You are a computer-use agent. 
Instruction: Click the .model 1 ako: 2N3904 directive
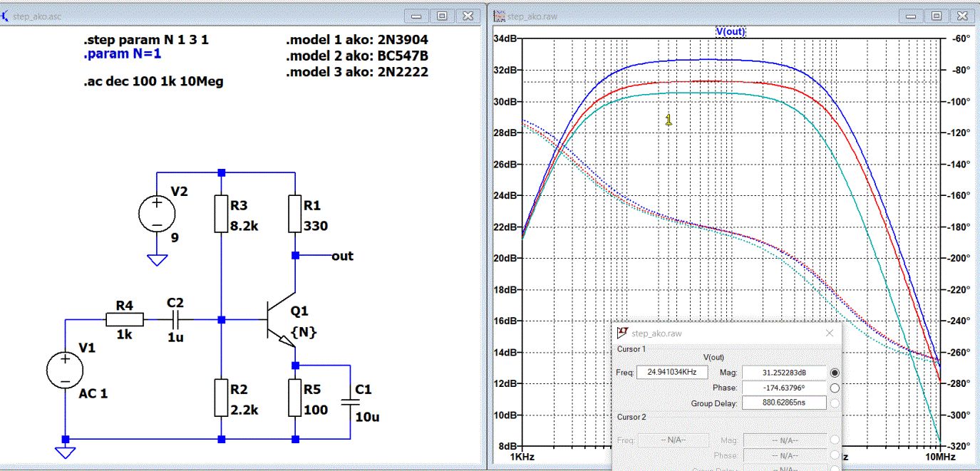[x=357, y=40]
